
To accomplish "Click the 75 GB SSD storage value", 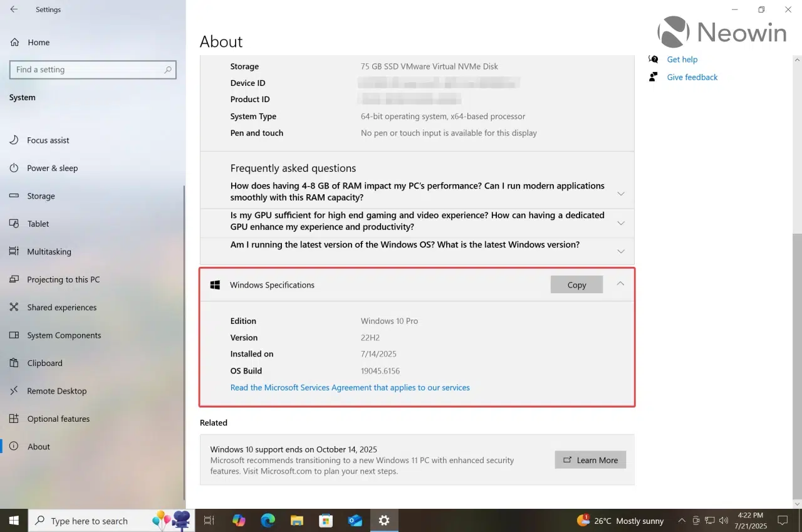I will tap(429, 66).
